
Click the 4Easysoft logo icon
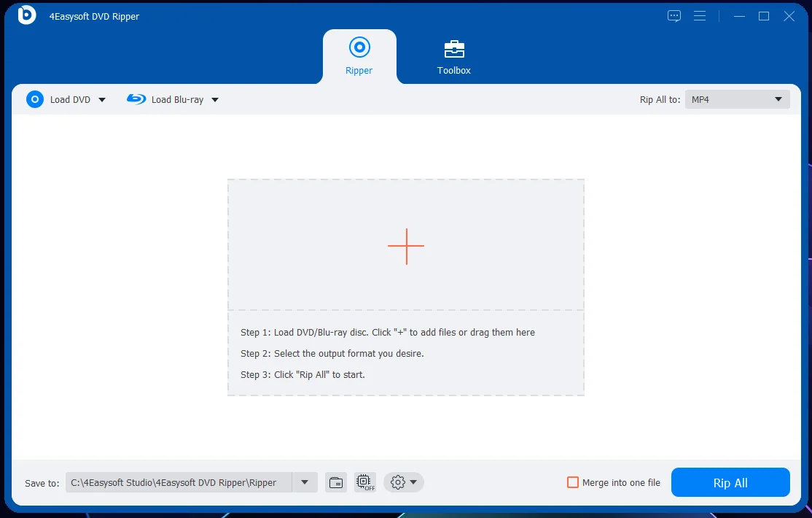click(26, 15)
